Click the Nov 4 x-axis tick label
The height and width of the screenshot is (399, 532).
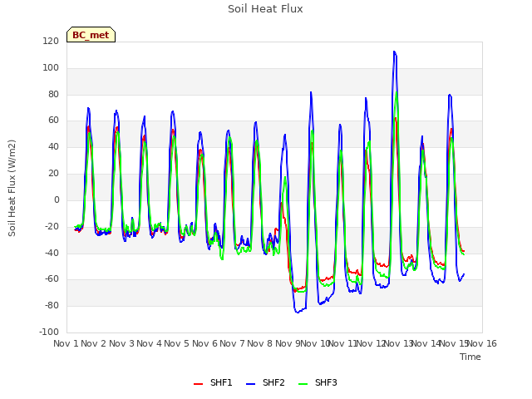(x=149, y=343)
